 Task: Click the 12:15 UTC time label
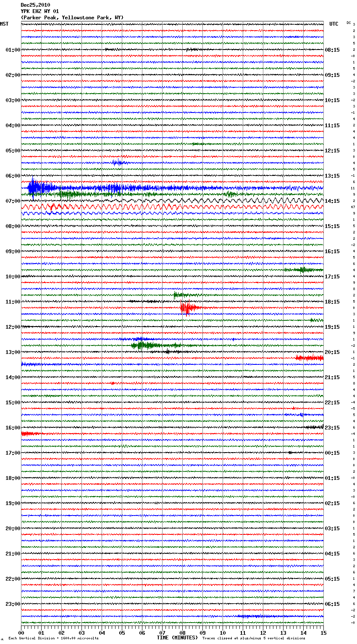tap(332, 151)
